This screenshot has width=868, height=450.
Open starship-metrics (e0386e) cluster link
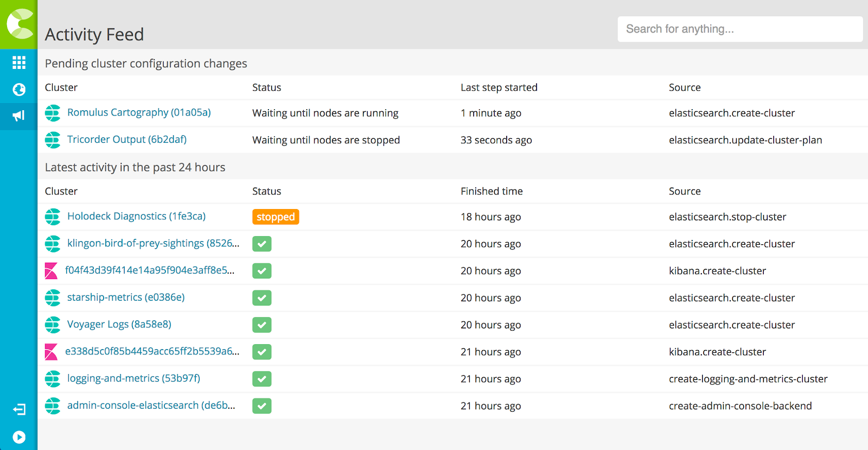tap(126, 297)
